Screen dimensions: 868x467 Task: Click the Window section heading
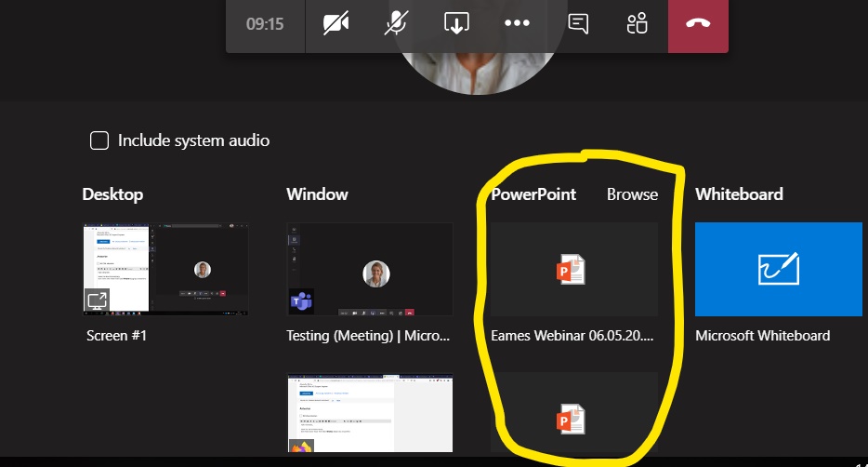click(x=317, y=194)
